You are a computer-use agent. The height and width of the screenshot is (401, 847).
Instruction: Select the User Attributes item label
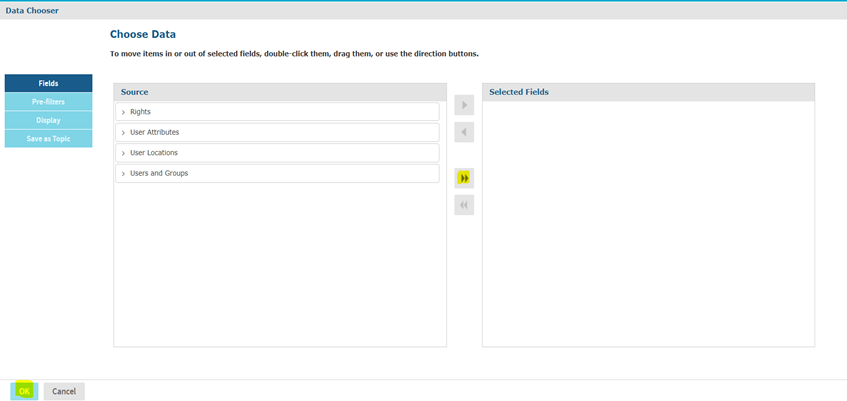[x=154, y=132]
